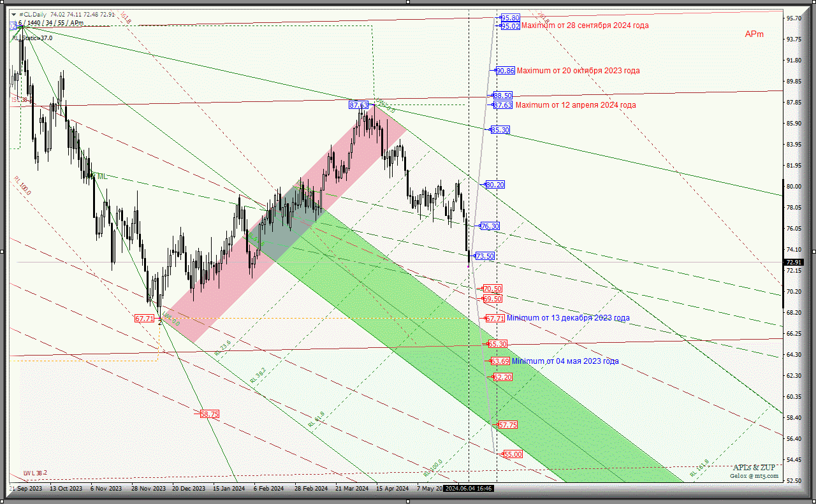Screen dimensions: 816x504
Task: Click the 2024.06.04 16:46 date marker
Action: coord(468,489)
